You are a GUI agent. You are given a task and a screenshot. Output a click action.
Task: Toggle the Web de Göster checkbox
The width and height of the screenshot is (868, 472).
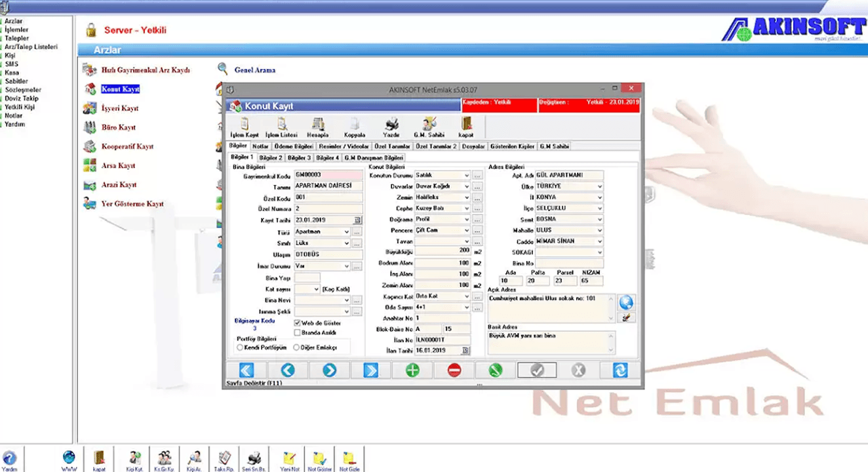298,323
